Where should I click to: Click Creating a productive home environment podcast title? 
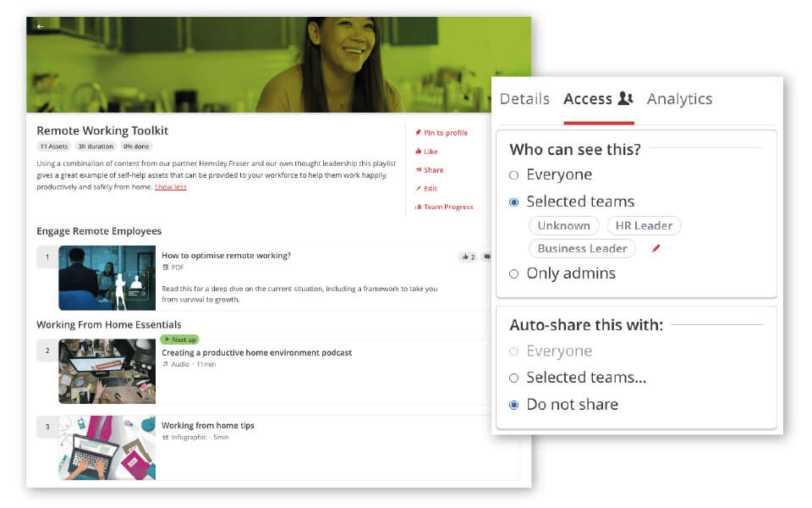click(x=256, y=352)
